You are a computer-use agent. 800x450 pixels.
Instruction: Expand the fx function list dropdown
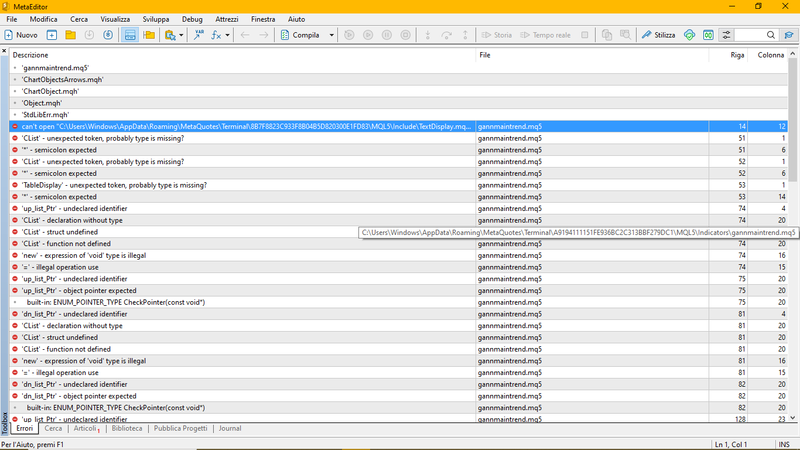(228, 35)
